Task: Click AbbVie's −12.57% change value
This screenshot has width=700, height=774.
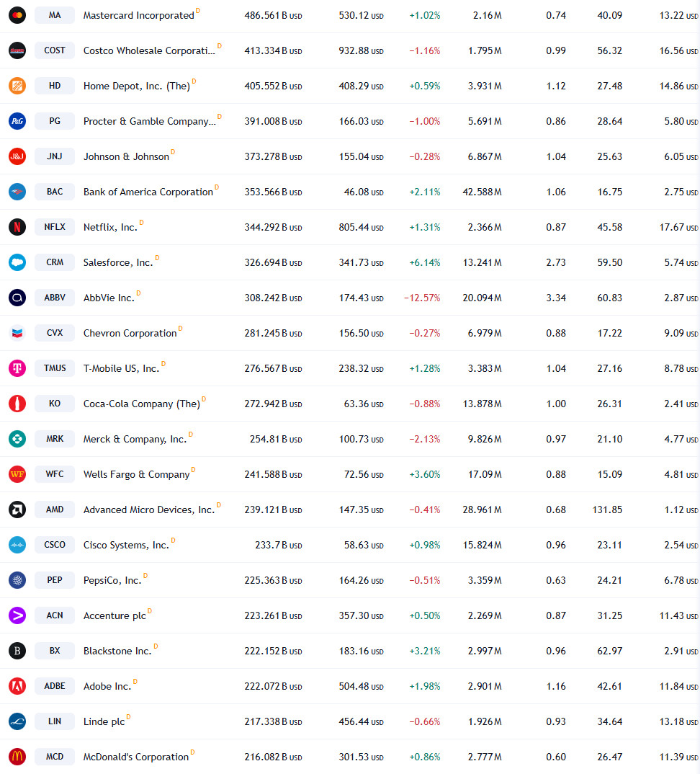Action: [x=422, y=298]
